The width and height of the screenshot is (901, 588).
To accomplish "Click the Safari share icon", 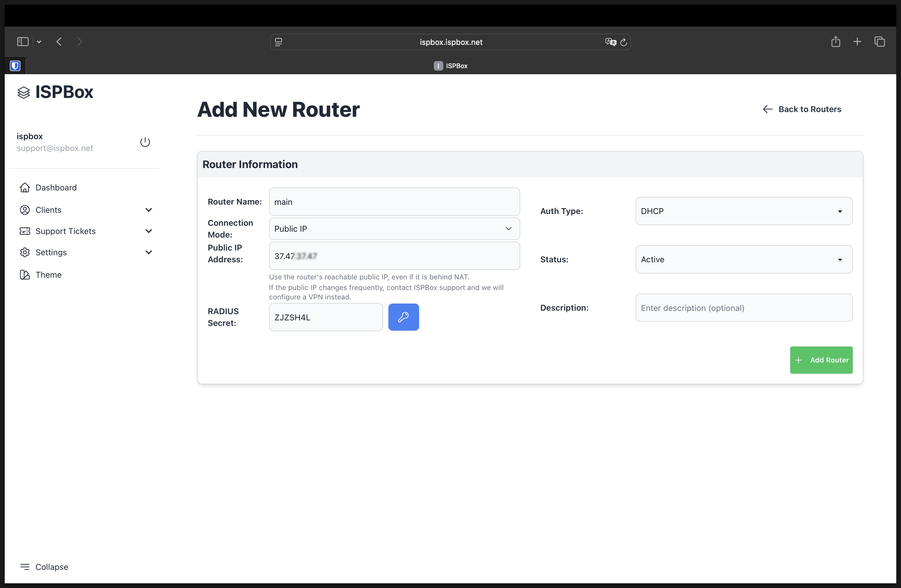I will coord(835,42).
